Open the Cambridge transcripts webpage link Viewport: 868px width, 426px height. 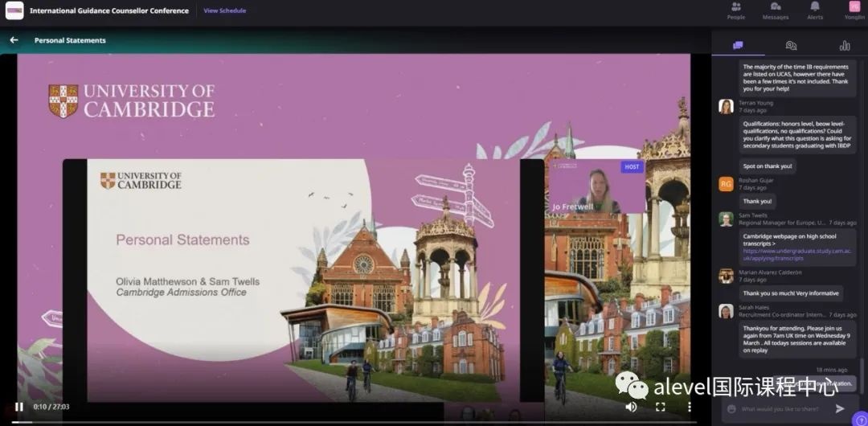click(796, 254)
